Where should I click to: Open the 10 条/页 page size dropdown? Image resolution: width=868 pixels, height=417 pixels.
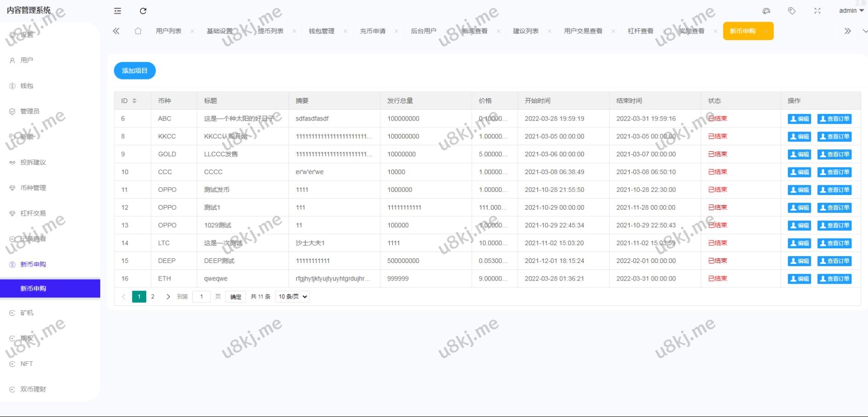click(x=292, y=297)
